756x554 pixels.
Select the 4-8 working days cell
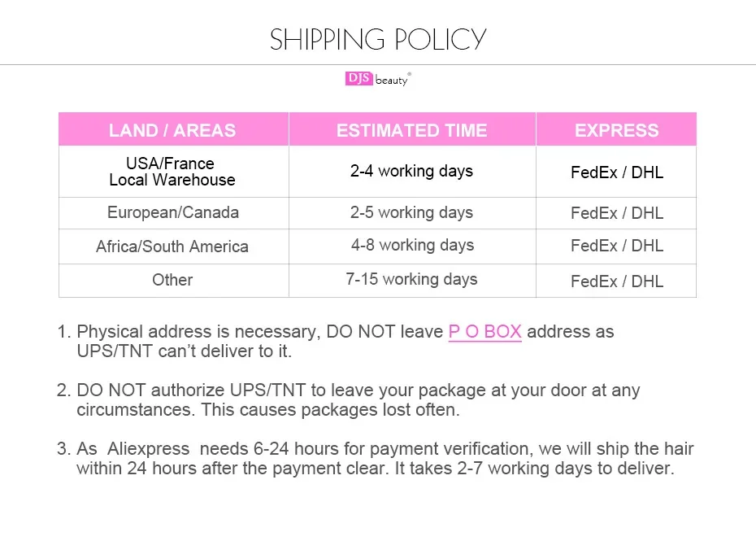(x=412, y=246)
